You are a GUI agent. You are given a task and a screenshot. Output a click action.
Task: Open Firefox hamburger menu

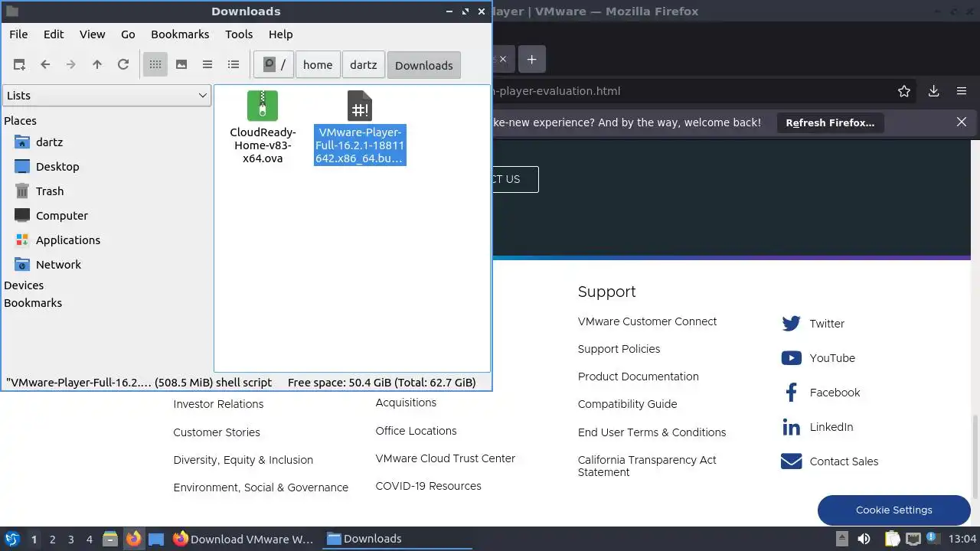point(962,91)
